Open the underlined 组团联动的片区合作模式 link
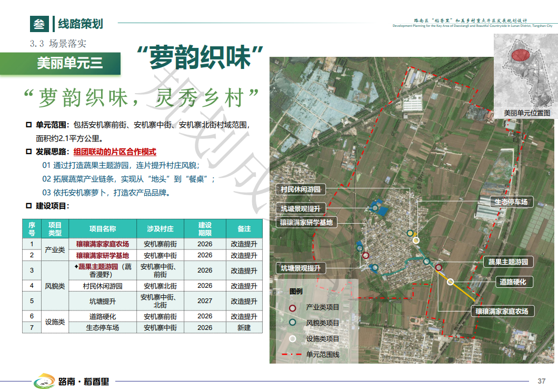The height and width of the screenshot is (392, 558). pos(115,152)
